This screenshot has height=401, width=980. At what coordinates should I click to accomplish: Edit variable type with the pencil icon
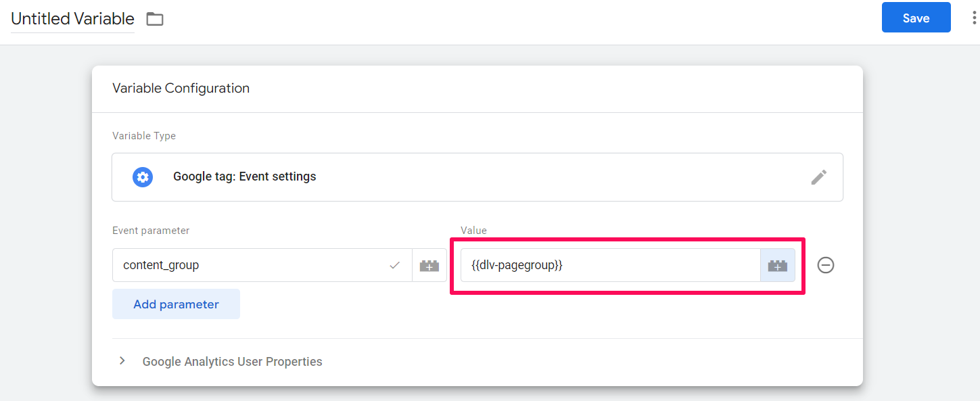818,177
